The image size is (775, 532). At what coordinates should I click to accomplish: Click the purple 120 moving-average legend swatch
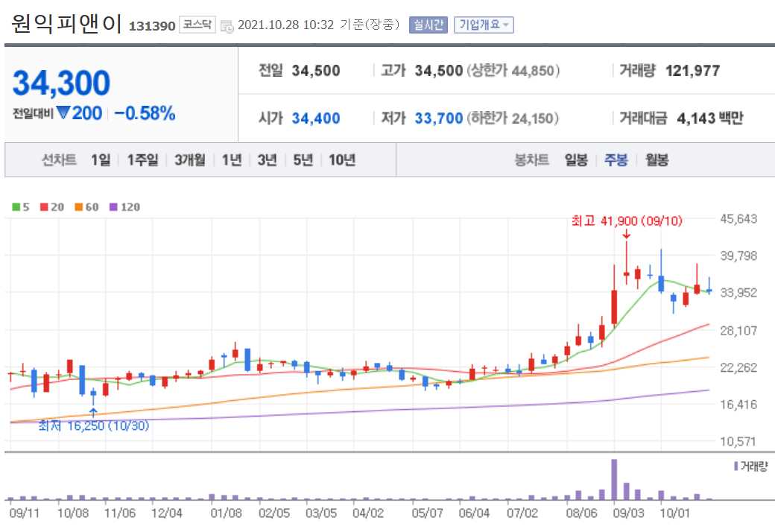[x=114, y=206]
